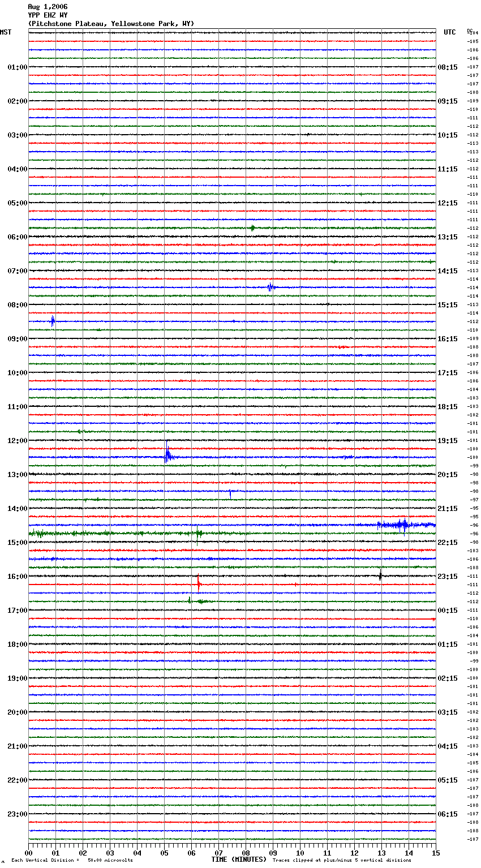
Task: Select the blue event in the 07:00 hour near minute 9
Action: pyautogui.click(x=271, y=287)
